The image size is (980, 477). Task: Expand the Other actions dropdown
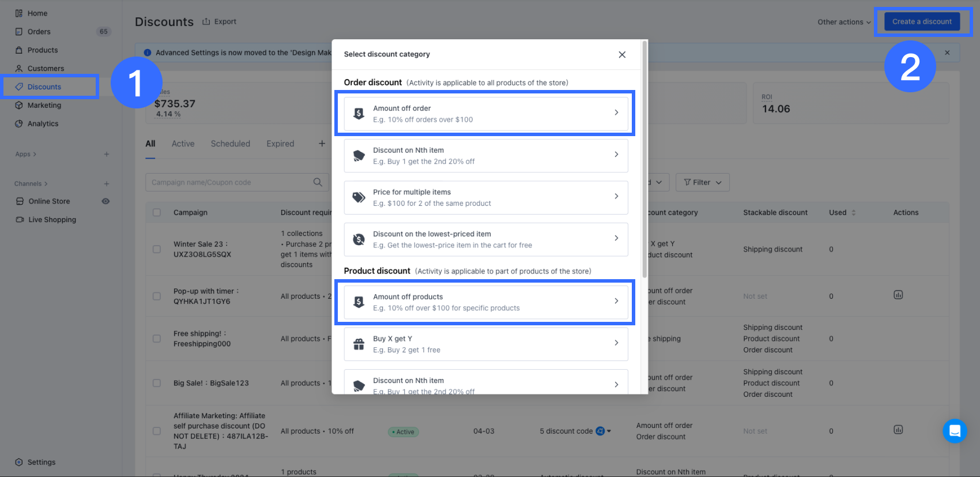[844, 22]
